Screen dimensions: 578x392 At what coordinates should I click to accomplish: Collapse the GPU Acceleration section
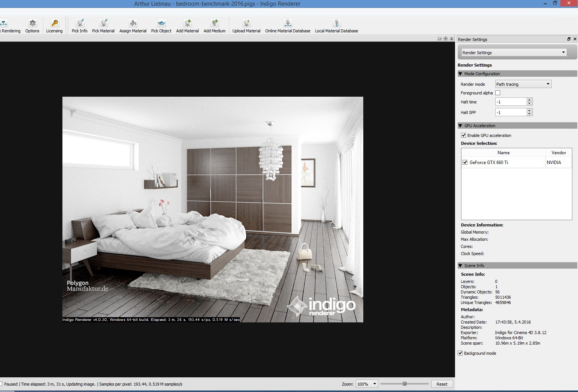pos(460,126)
